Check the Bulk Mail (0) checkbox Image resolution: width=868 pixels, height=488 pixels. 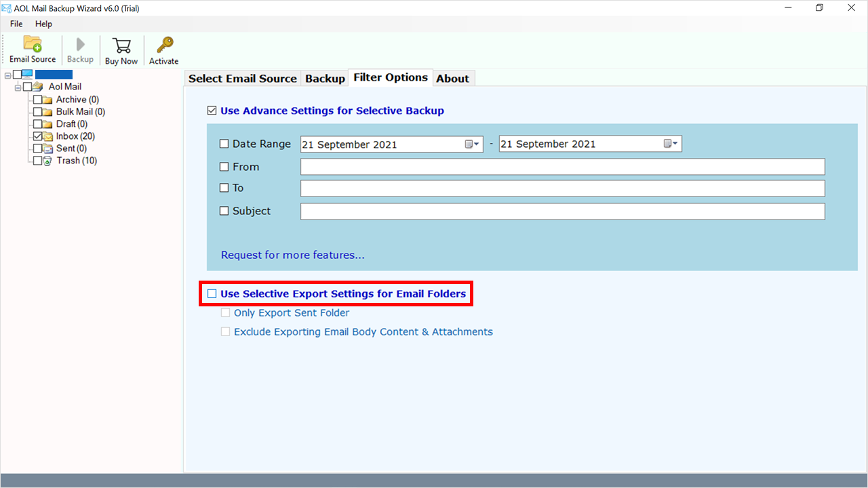point(37,112)
